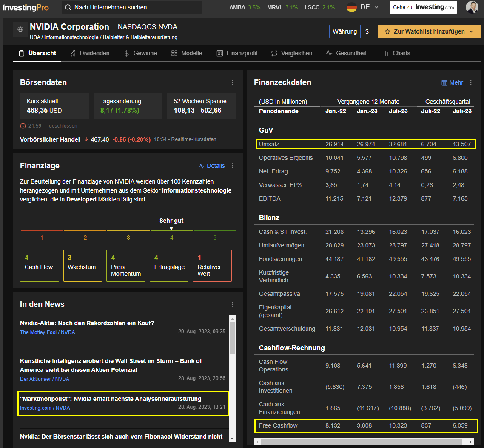Open the language dropdown next to DE
This screenshot has height=448, width=484.
(x=376, y=7)
